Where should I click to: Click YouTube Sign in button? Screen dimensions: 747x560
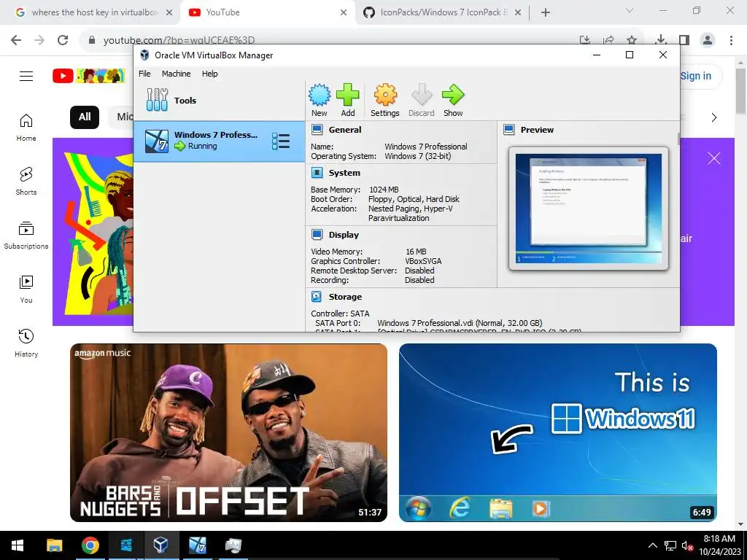tap(695, 76)
